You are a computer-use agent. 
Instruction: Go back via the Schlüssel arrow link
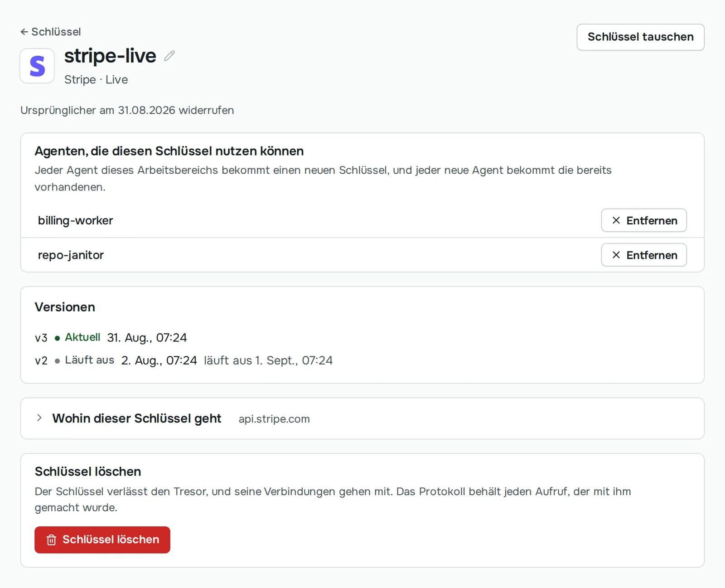50,32
